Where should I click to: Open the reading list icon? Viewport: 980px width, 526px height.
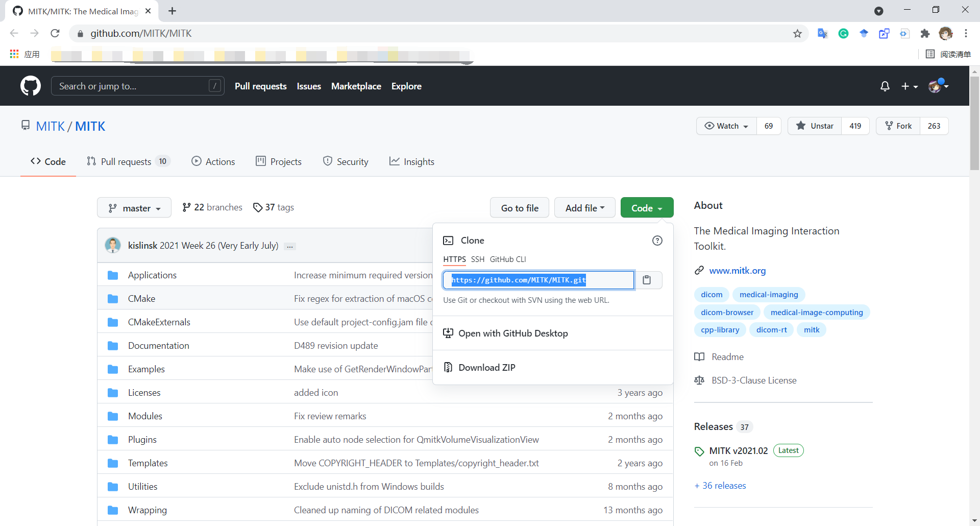[x=930, y=54]
